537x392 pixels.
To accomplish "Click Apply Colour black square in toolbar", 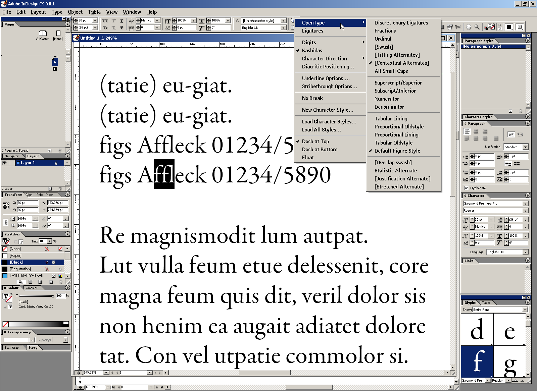I will pyautogui.click(x=509, y=27).
